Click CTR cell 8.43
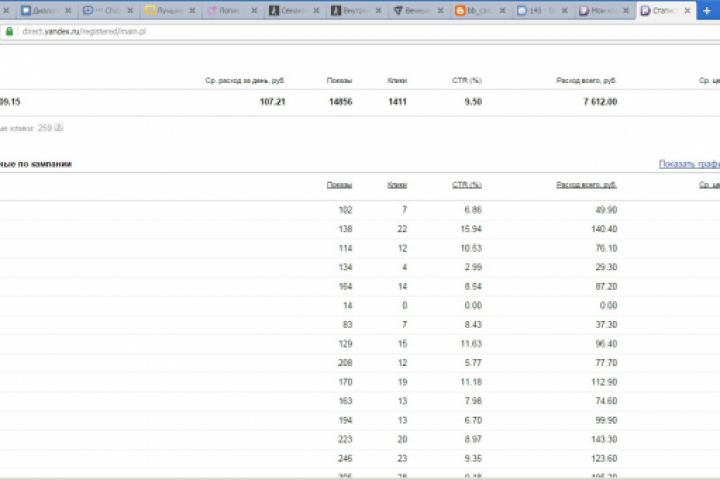 point(473,324)
